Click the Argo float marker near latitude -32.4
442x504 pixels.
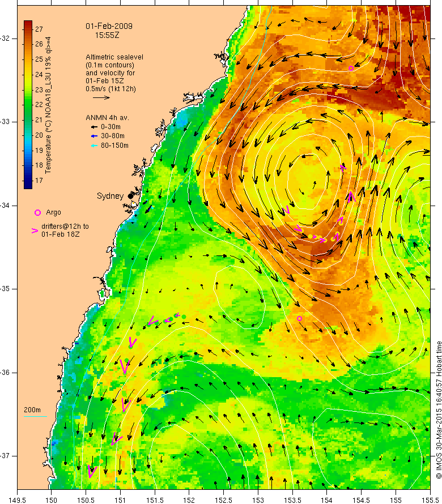[x=351, y=68]
